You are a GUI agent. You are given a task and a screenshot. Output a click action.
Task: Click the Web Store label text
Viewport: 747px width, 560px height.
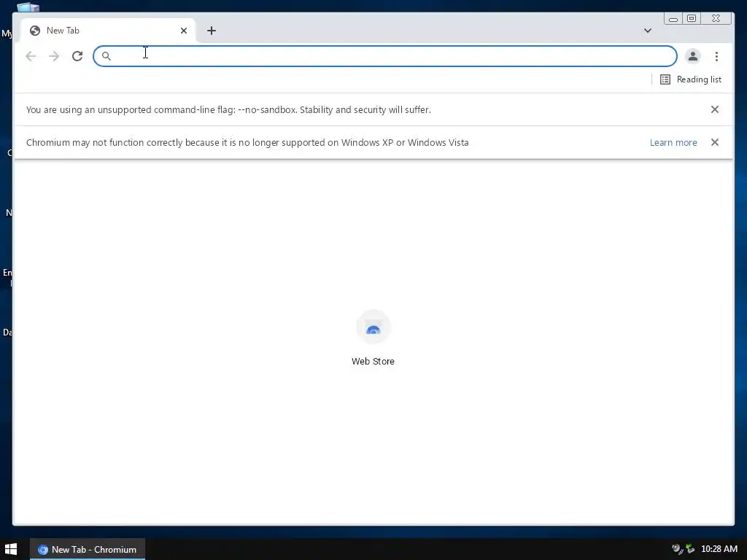373,362
